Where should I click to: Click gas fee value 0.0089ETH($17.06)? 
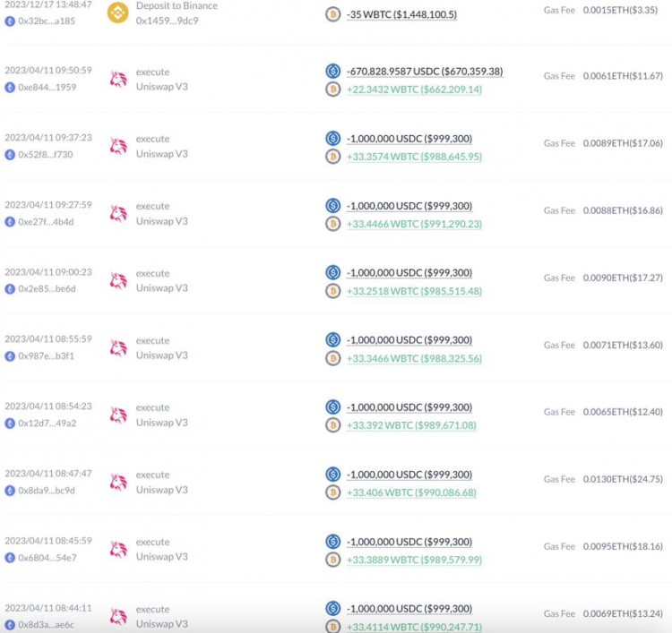(623, 143)
